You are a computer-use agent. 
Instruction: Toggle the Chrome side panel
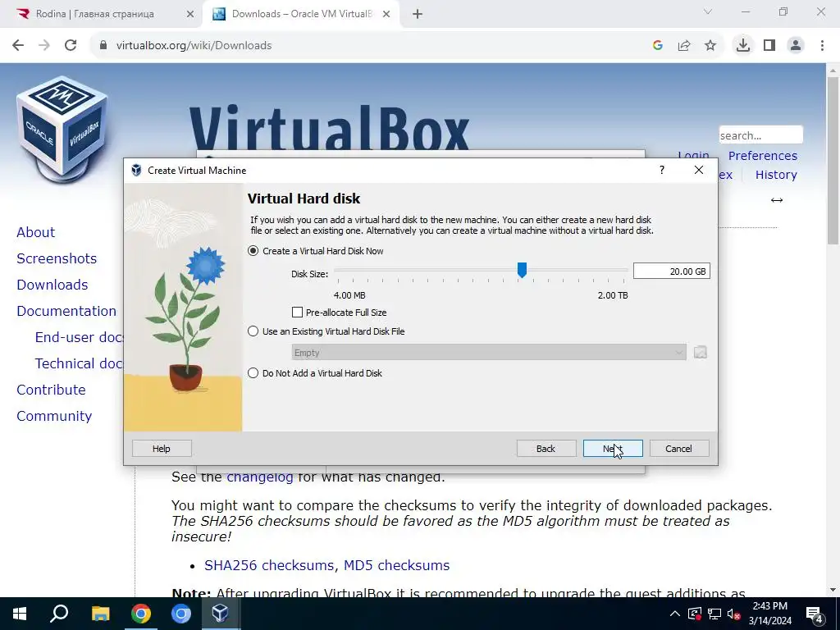click(769, 46)
